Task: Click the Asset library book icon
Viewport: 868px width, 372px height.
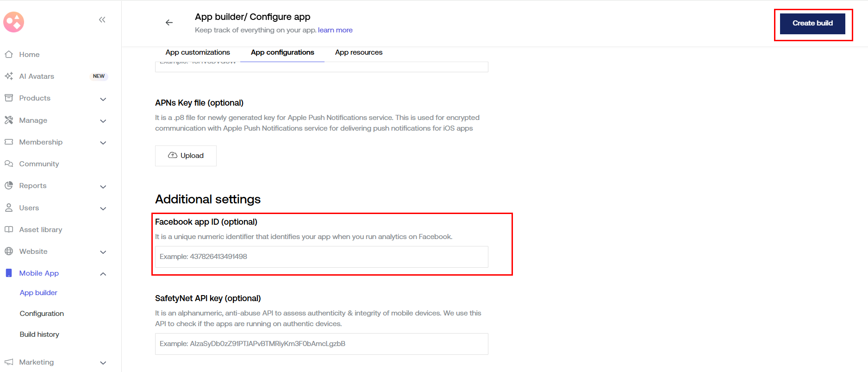Action: tap(9, 229)
